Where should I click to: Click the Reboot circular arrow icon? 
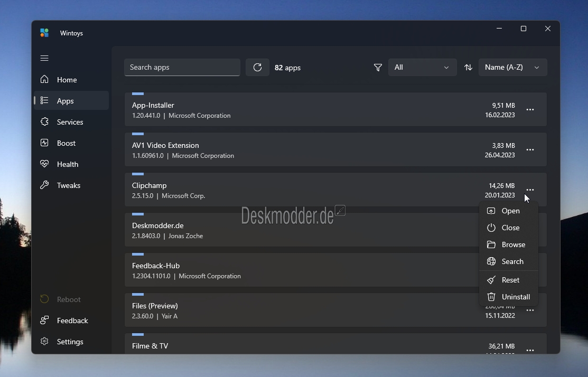(44, 299)
